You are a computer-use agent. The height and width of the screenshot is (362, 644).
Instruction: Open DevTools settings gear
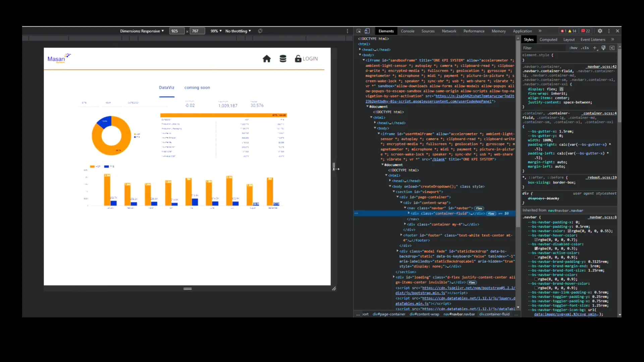pyautogui.click(x=600, y=31)
